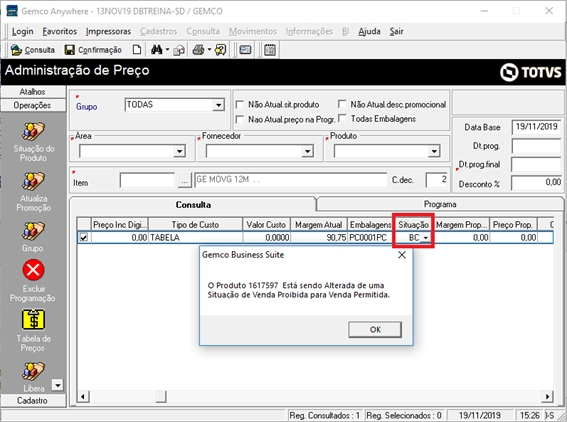Click the PC0001PC embalagem cell

point(370,238)
